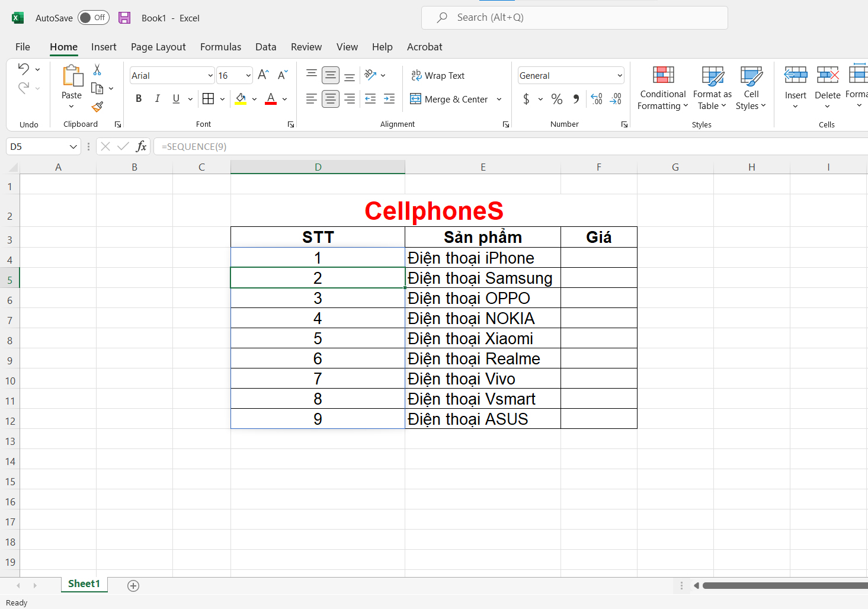Image resolution: width=868 pixels, height=609 pixels.
Task: Open Conditional Formatting menu
Action: 663,88
